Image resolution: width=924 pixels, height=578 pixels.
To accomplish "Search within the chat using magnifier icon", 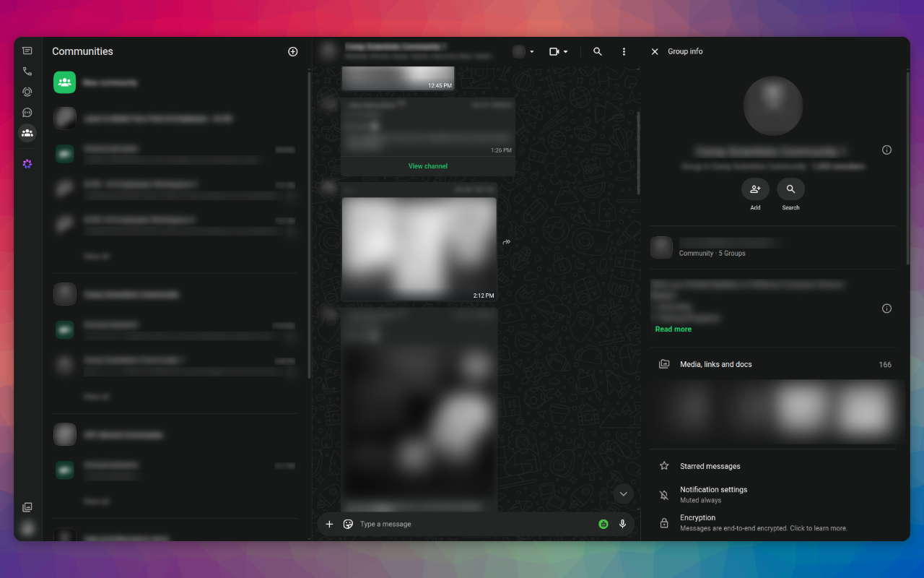I will pos(598,51).
